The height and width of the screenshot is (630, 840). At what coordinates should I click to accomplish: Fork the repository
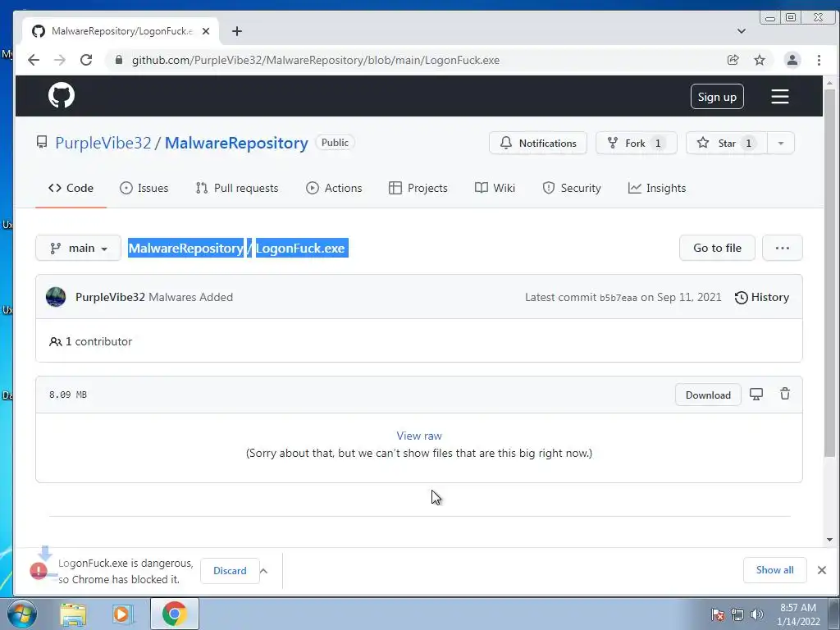[x=637, y=143]
